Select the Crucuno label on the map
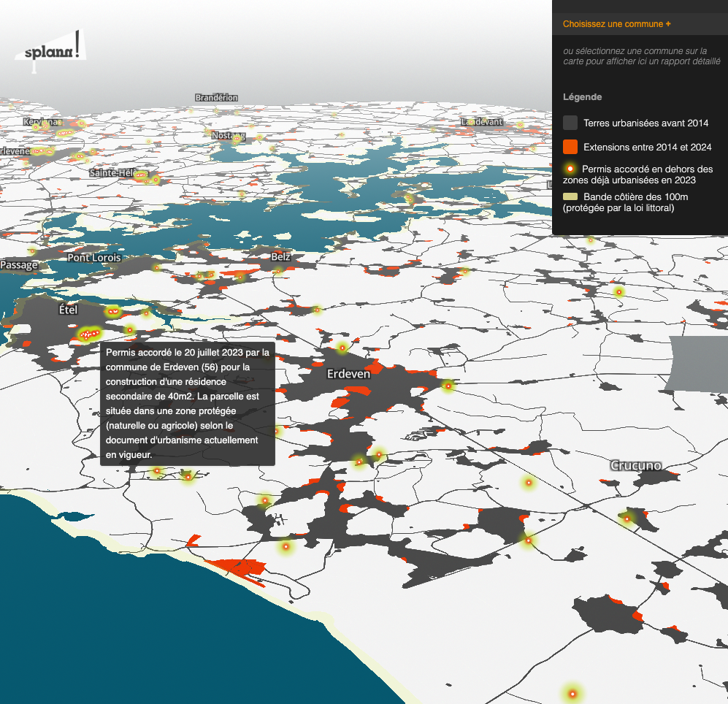728x704 pixels. coord(635,465)
